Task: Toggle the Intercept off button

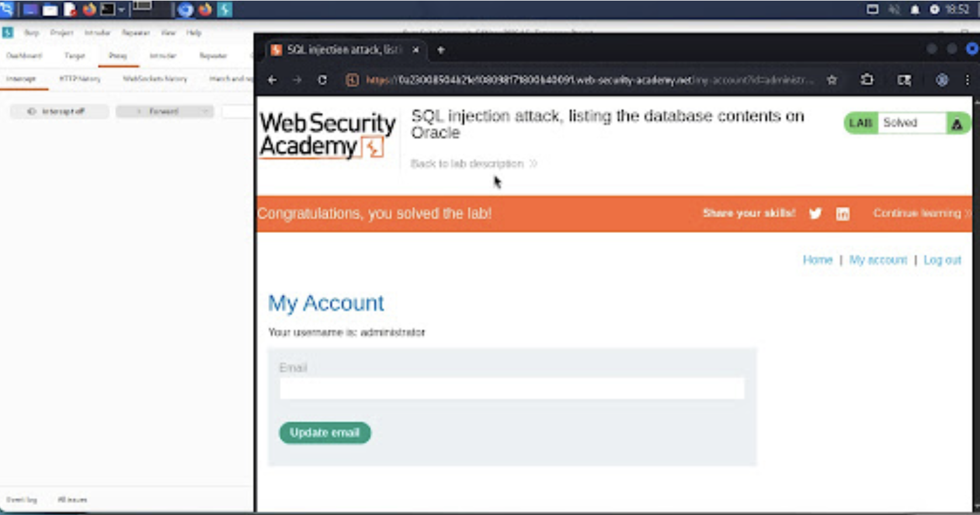Action: coord(59,112)
